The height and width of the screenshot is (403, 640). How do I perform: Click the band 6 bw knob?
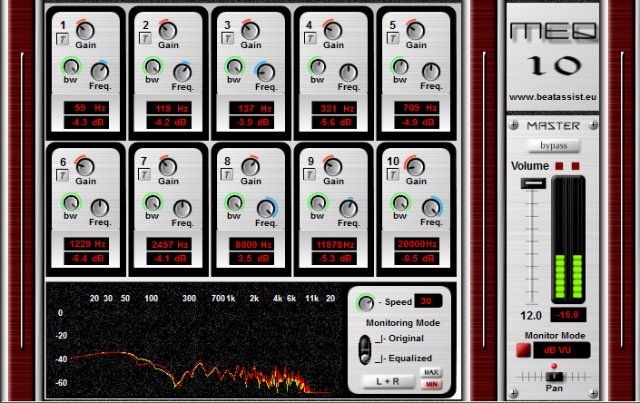[71, 203]
